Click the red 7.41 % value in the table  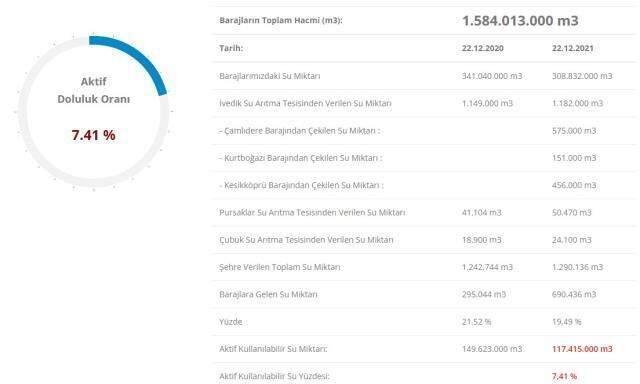pos(564,376)
